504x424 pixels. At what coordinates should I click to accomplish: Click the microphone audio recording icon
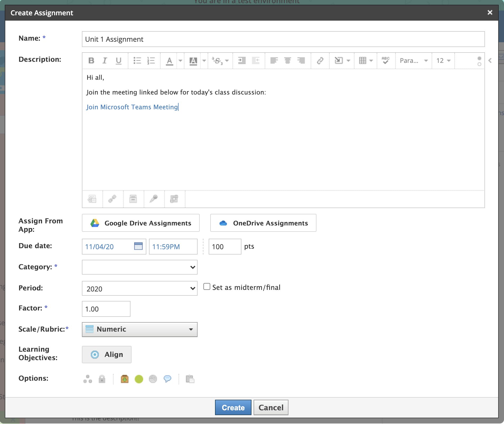click(x=154, y=199)
